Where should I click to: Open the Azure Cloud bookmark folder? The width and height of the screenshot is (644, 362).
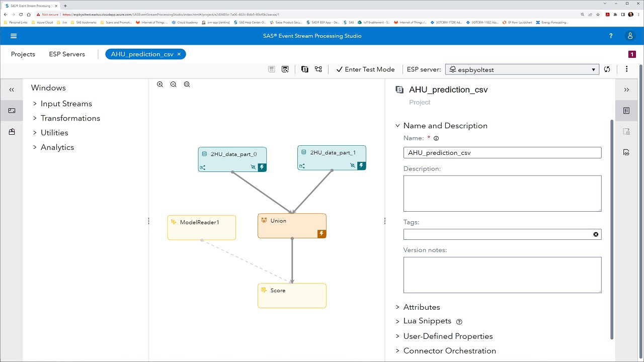click(x=42, y=22)
